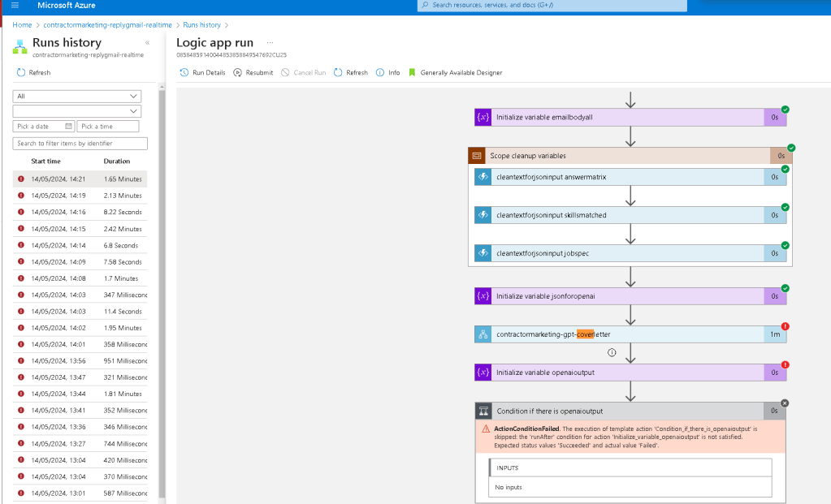The width and height of the screenshot is (831, 504).
Task: Refresh the Logic app run view
Action: click(351, 72)
